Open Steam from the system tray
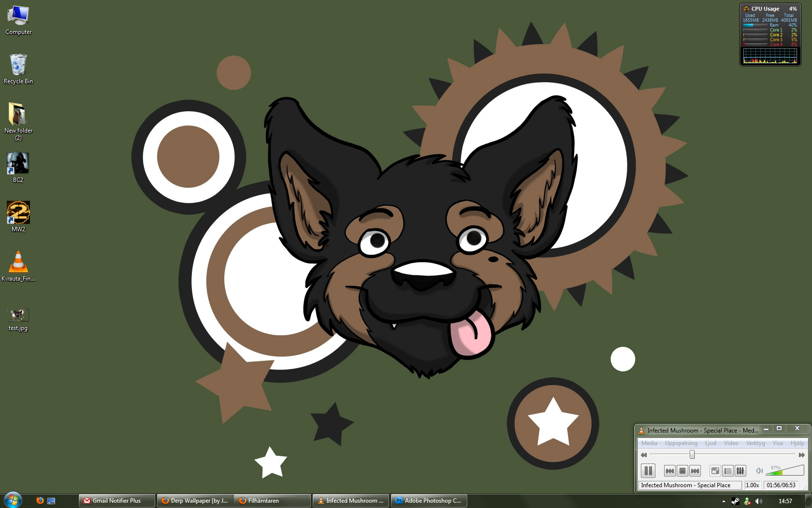This screenshot has height=508, width=812. [736, 501]
